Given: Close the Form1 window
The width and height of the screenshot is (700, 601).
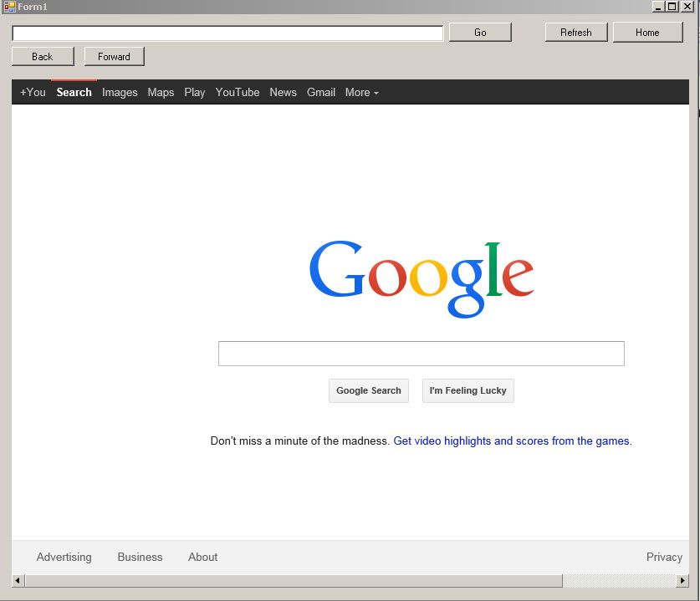Looking at the screenshot, I should (688, 7).
